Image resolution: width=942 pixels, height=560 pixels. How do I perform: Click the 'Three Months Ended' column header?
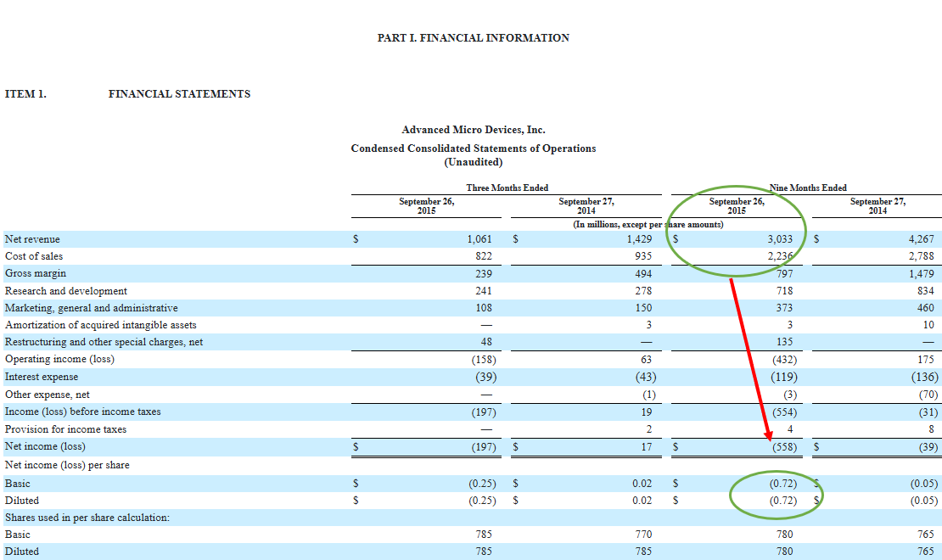[507, 188]
